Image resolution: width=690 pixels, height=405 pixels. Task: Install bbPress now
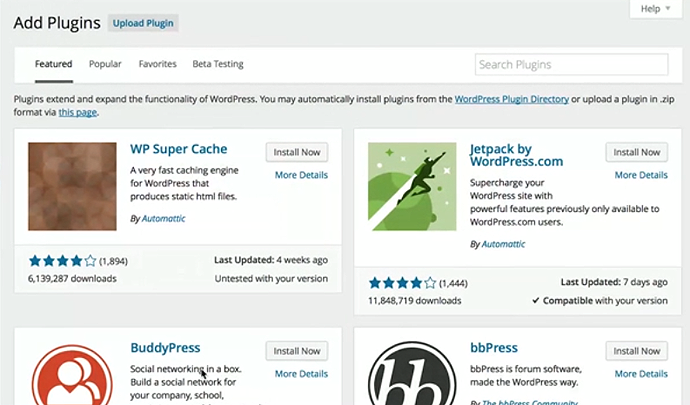[x=636, y=351]
